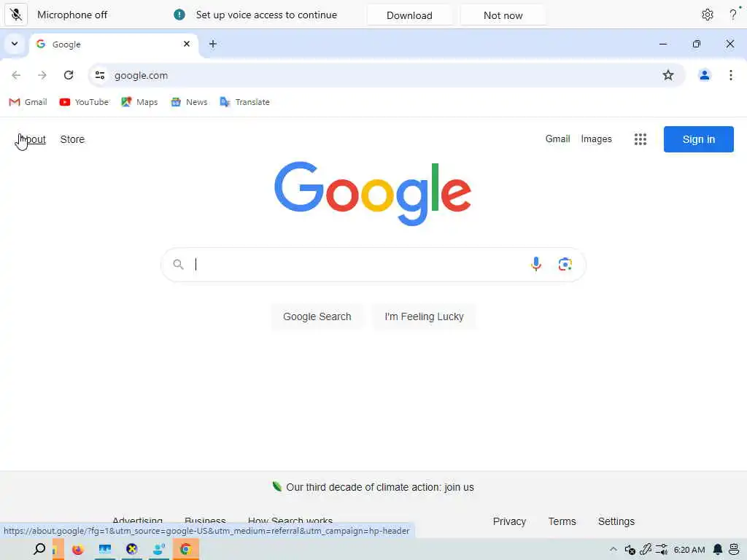Go forward to next page
Viewport: 747px width, 560px height.
(42, 75)
